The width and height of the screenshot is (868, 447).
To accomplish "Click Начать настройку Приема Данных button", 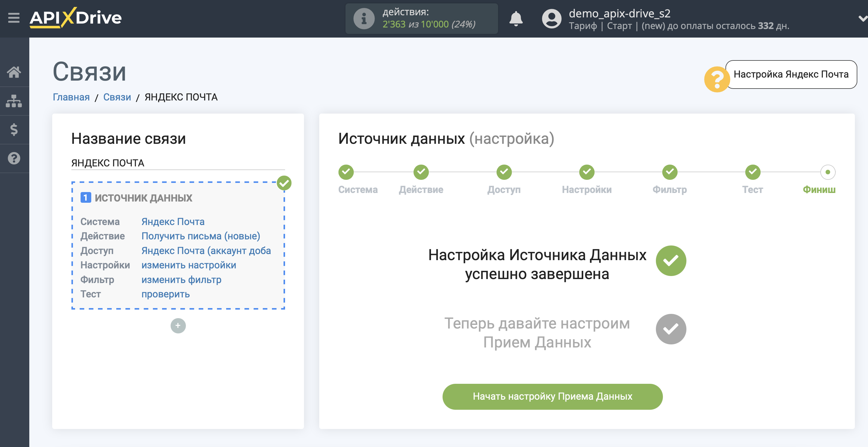I will (x=552, y=396).
